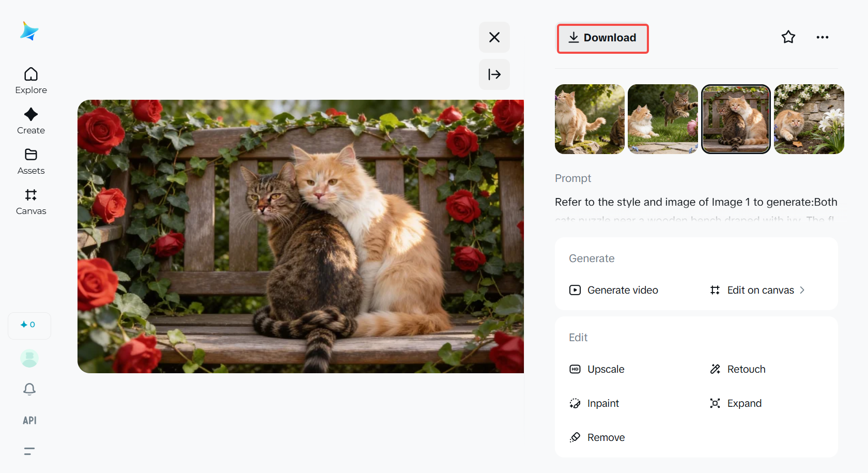868x473 pixels.
Task: Click the Retouch magic wand icon
Action: pyautogui.click(x=715, y=369)
